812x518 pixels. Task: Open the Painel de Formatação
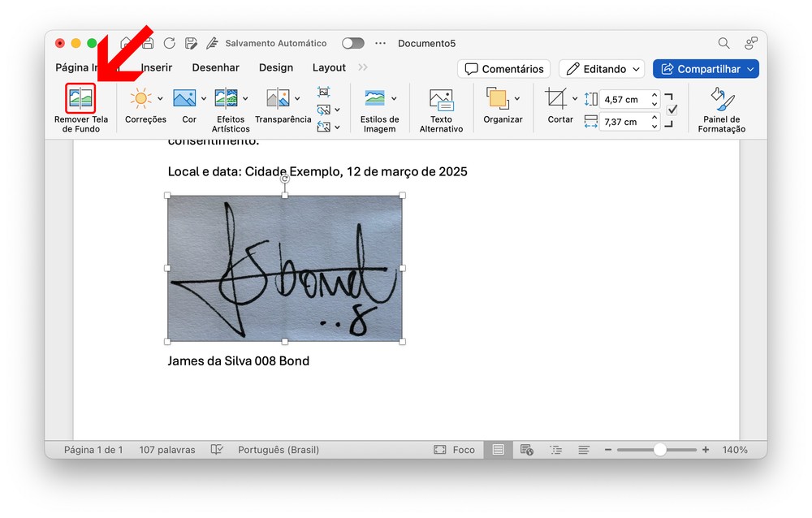[721, 99]
